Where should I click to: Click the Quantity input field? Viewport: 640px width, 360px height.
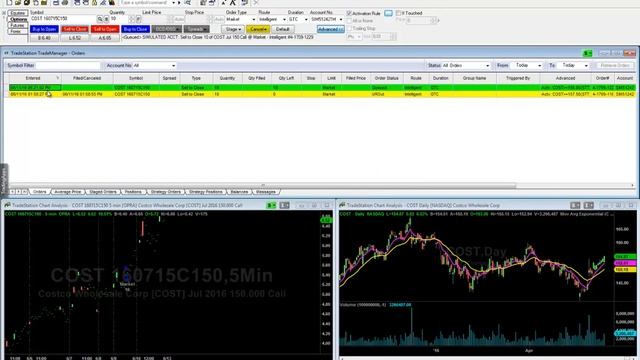pos(119,19)
